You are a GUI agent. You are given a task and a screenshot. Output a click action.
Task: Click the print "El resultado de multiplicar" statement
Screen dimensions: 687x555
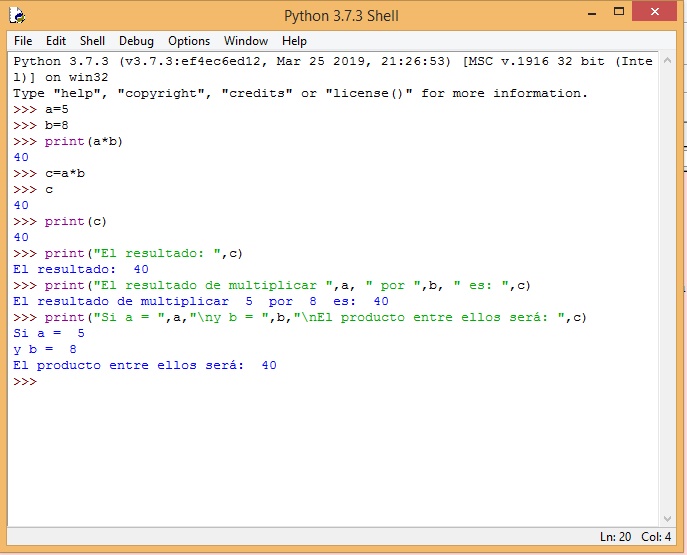click(x=287, y=285)
